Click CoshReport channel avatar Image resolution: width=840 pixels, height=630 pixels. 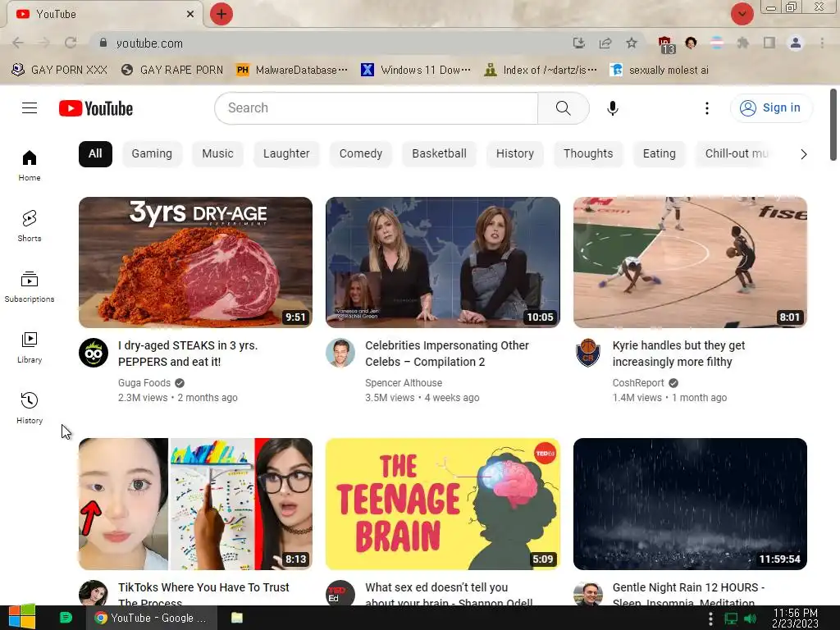pyautogui.click(x=588, y=353)
